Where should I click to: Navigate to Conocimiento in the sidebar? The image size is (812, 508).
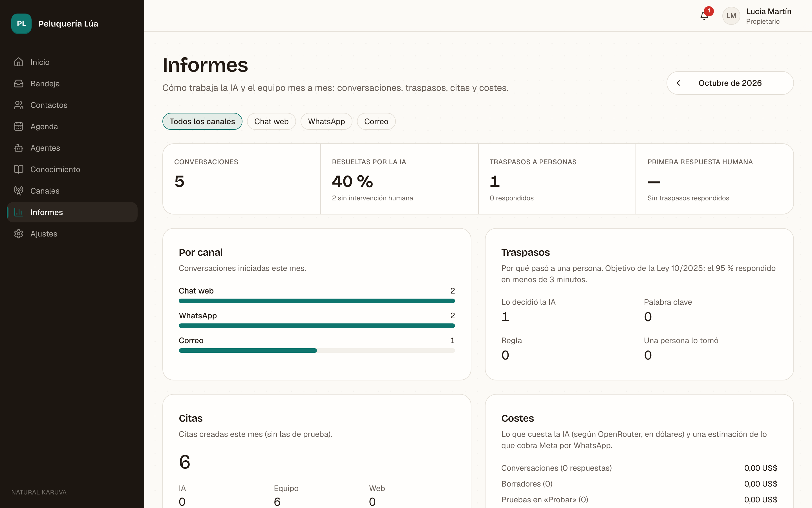coord(72,169)
